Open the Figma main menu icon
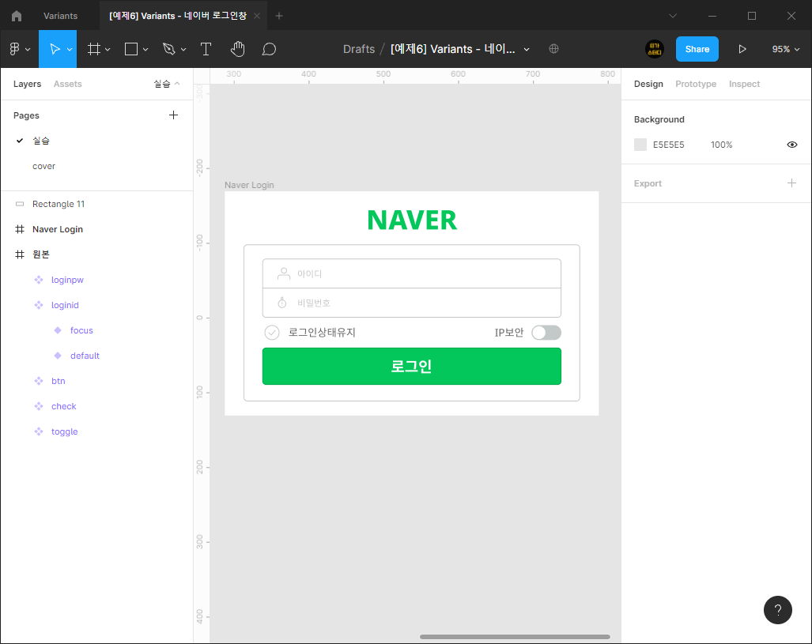Screen dimensions: 812x644 click(x=14, y=49)
